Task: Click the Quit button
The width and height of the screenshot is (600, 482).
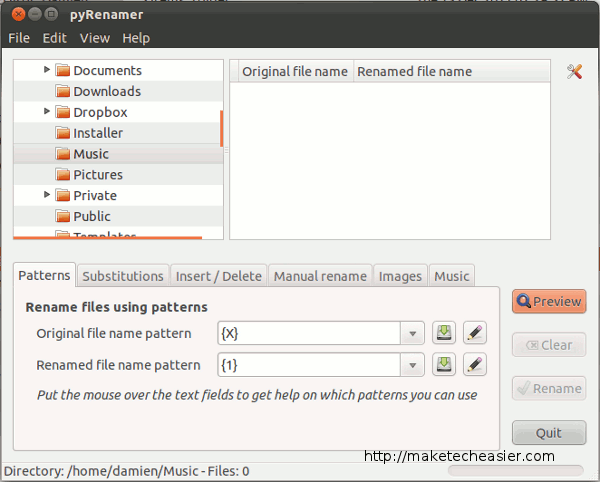Action: pyautogui.click(x=549, y=433)
